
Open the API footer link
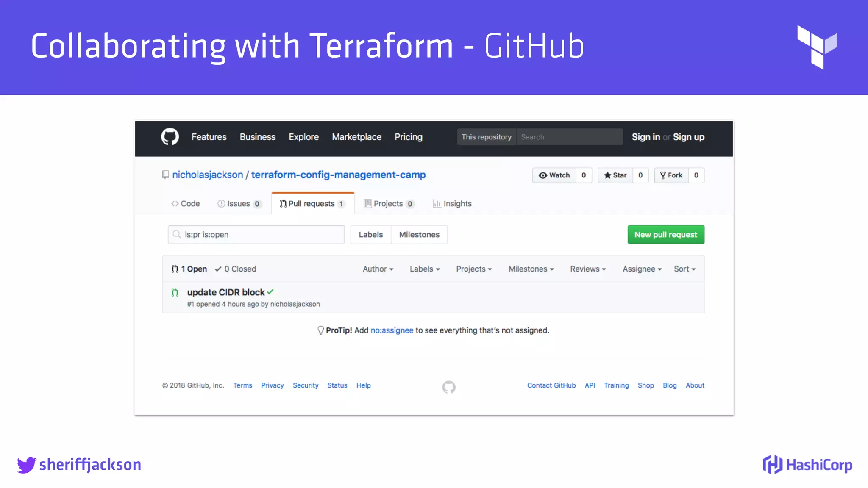[590, 385]
